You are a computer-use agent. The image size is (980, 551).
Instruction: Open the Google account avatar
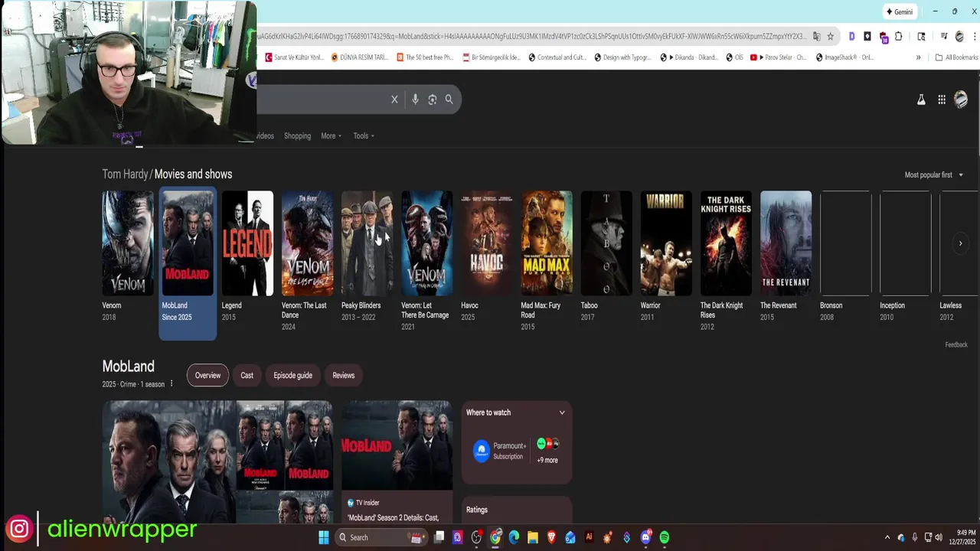pyautogui.click(x=961, y=99)
